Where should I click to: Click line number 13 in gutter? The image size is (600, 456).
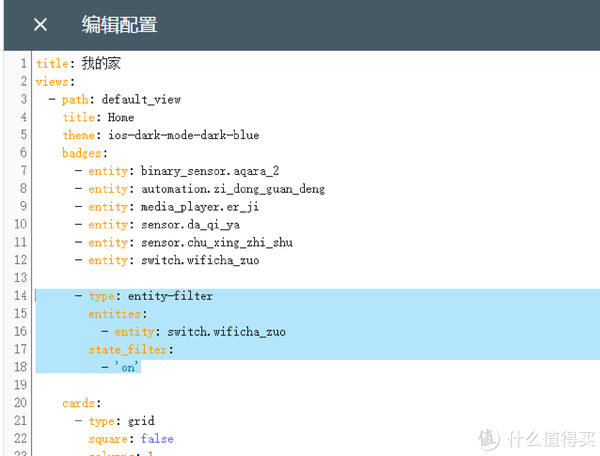20,278
